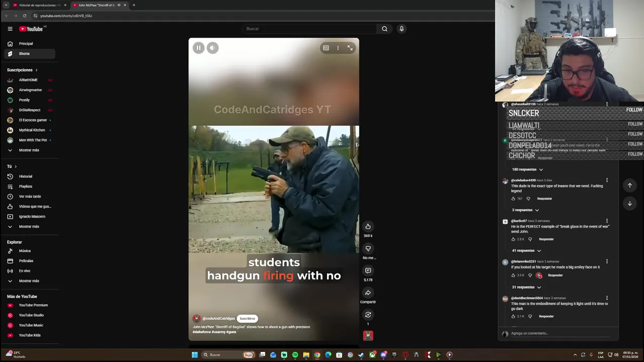Expand the Tú section chevron
644x362 pixels.
[16, 166]
